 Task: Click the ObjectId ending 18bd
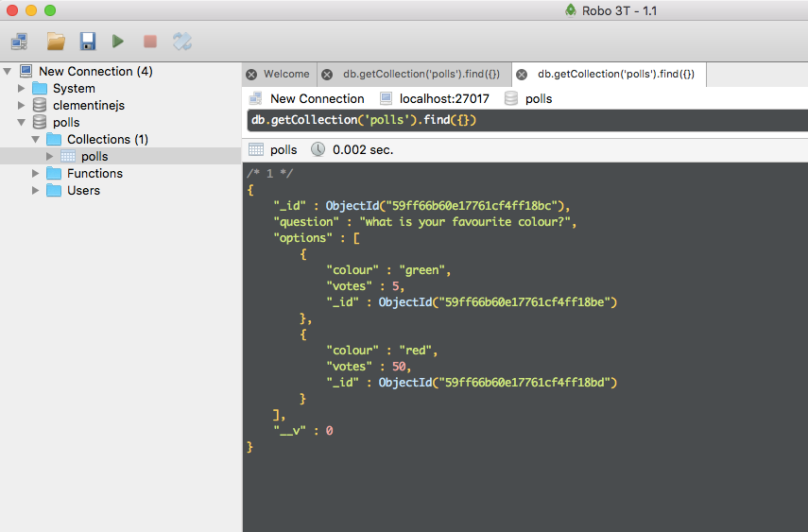(498, 383)
